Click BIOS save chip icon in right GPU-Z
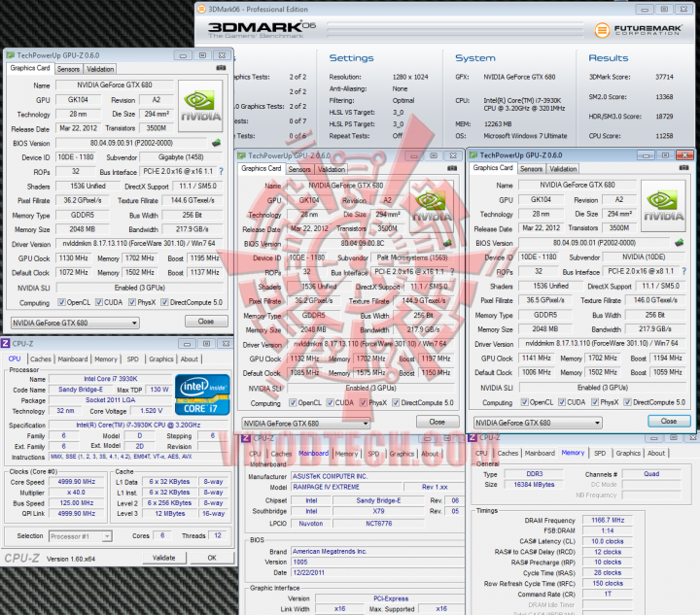Image resolution: width=700 pixels, height=615 pixels. pyautogui.click(x=679, y=243)
